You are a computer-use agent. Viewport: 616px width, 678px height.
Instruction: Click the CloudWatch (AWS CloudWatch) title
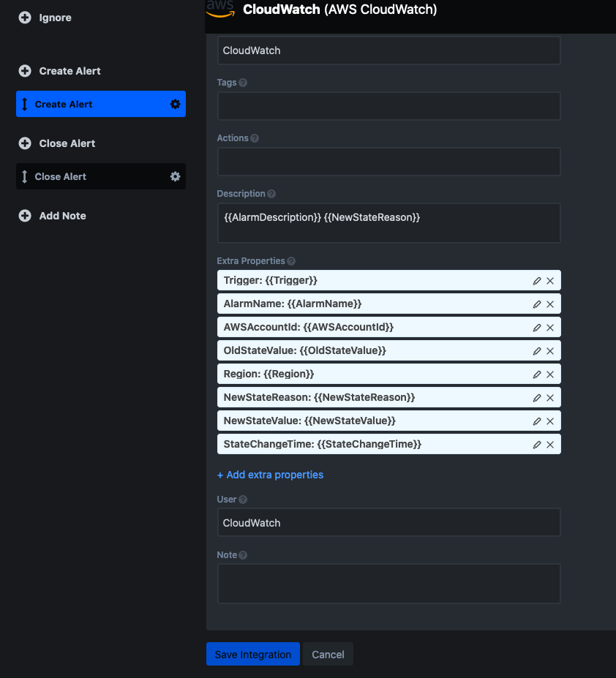coord(340,10)
